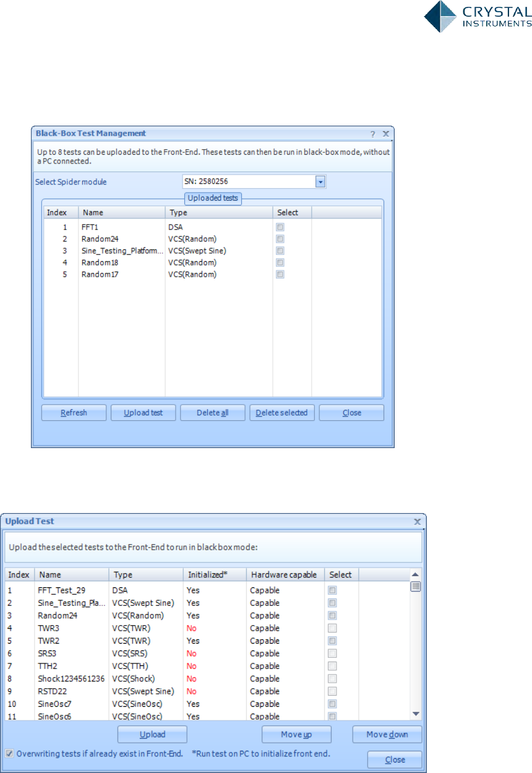Check the Random24 select box in Upload Test
Screen dimensions: 532x773
(x=332, y=615)
